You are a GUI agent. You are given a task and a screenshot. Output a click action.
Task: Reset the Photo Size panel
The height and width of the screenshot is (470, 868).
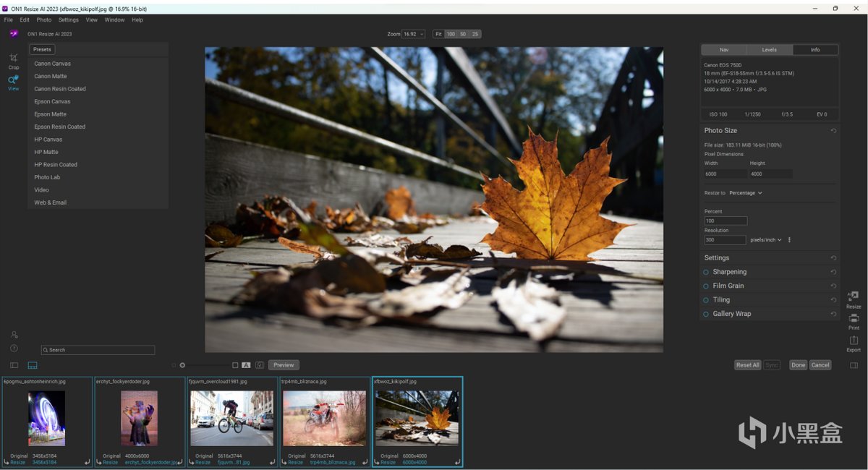tap(833, 131)
